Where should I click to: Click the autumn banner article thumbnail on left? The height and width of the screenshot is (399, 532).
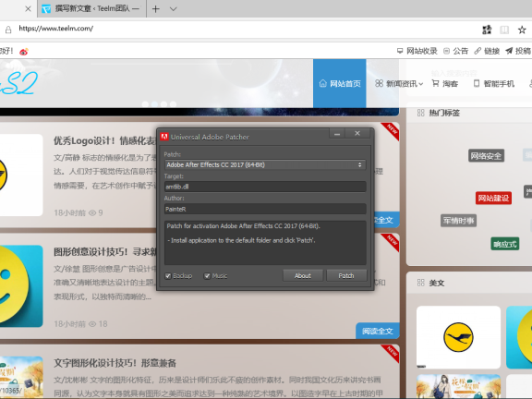pyautogui.click(x=21, y=377)
